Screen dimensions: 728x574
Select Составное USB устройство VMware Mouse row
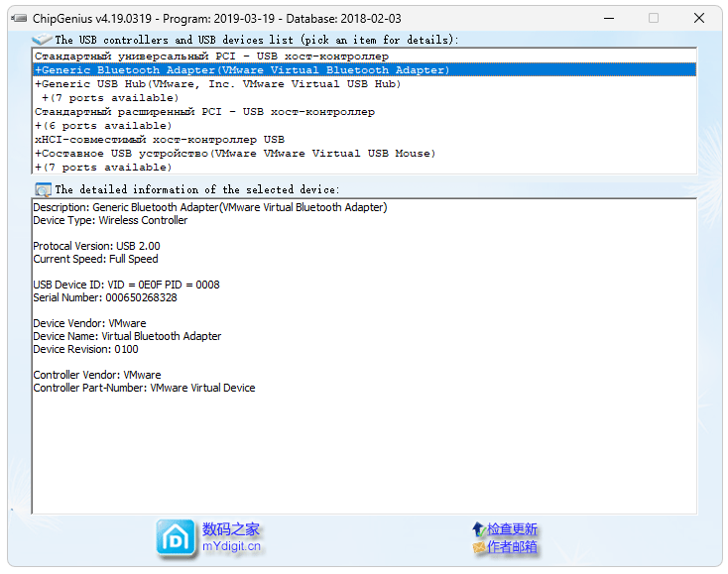(364, 154)
